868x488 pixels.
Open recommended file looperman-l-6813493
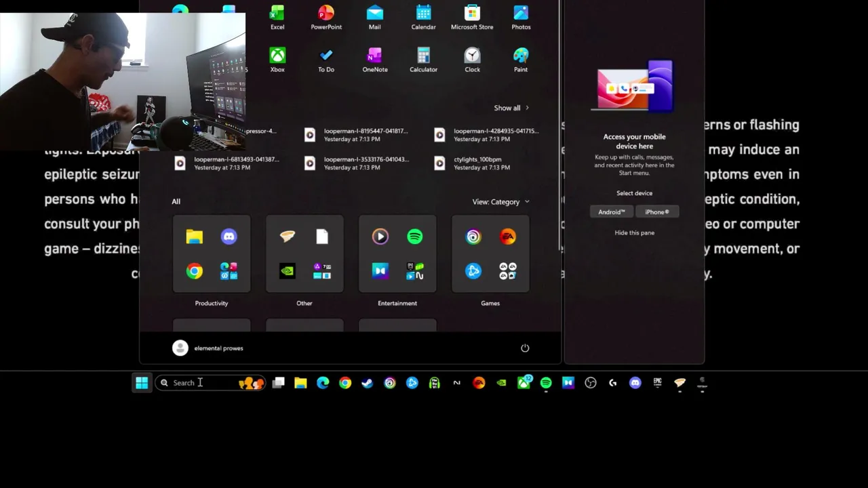[228, 163]
